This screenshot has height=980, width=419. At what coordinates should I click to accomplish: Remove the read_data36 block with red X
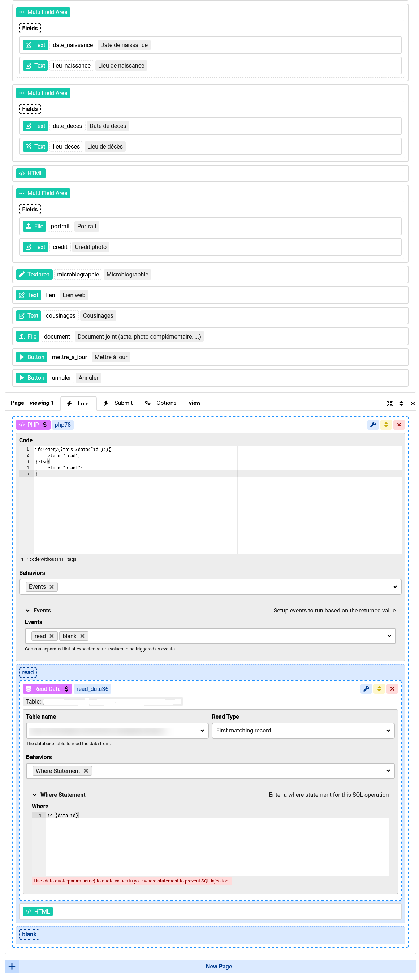coord(392,689)
